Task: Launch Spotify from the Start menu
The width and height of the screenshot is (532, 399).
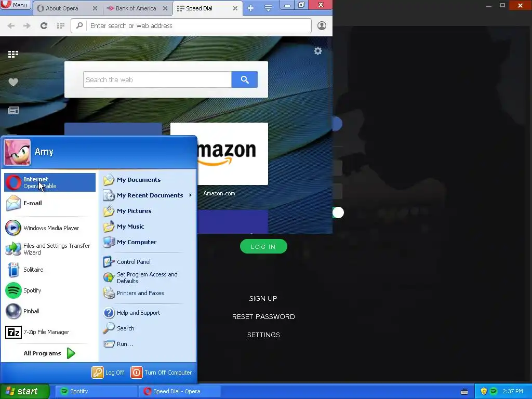Action: (50, 290)
